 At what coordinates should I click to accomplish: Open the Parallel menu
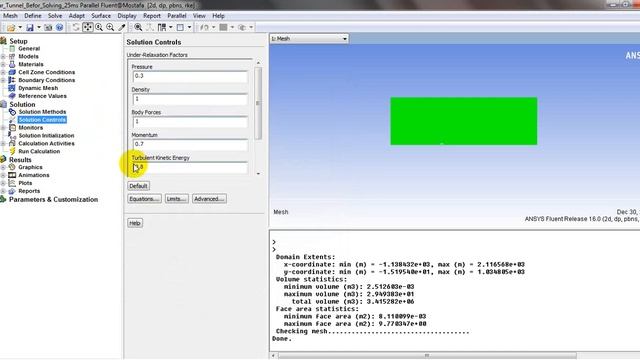(177, 16)
